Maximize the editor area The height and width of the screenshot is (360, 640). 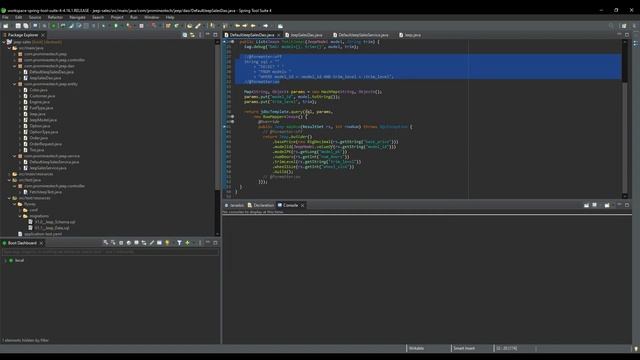click(627, 35)
